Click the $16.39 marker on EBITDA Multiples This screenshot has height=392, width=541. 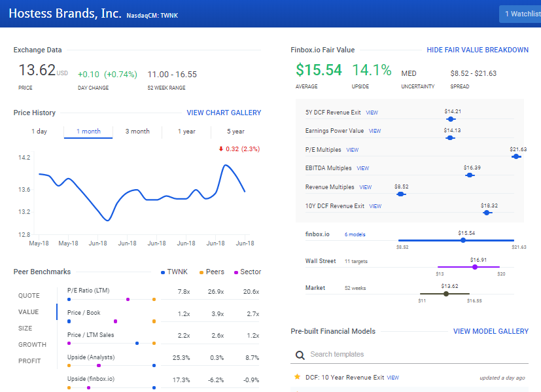coord(470,175)
